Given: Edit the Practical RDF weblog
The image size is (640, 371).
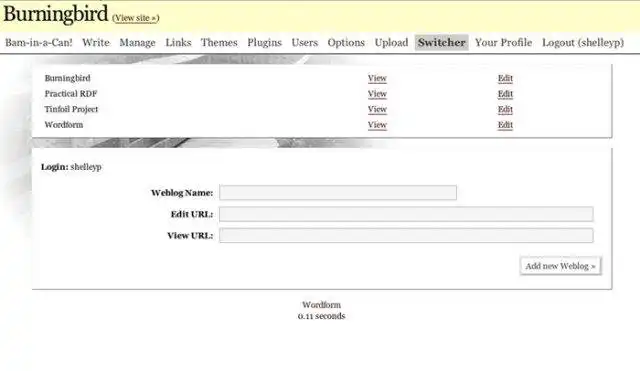Looking at the screenshot, I should coord(505,93).
